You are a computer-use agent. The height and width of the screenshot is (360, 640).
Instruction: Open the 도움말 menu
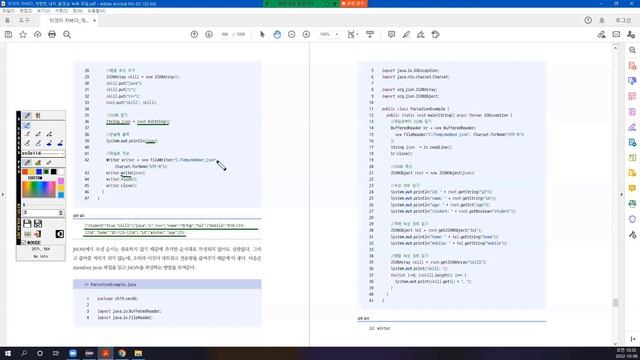96,11
